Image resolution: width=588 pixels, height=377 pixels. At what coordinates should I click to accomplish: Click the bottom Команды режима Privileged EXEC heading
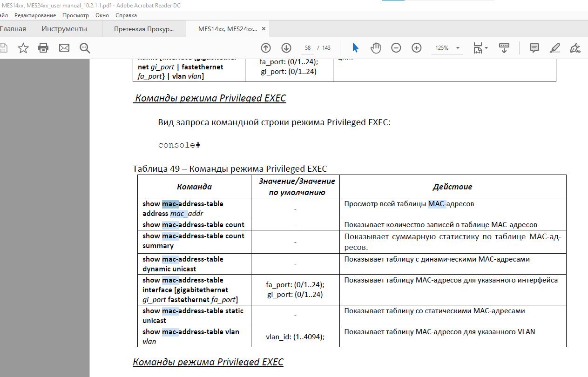[208, 362]
